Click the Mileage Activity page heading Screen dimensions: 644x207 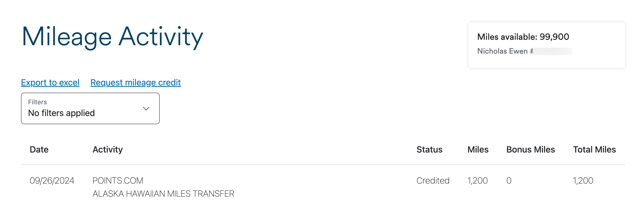(x=112, y=37)
